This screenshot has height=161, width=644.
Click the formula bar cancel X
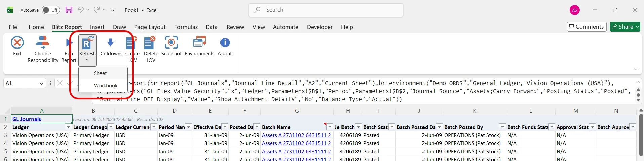60,83
